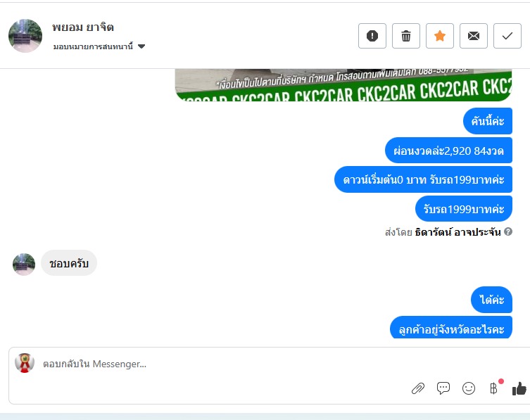Click the customer avatar beside ชอบครับ message
The image size is (530, 420).
pyautogui.click(x=24, y=265)
